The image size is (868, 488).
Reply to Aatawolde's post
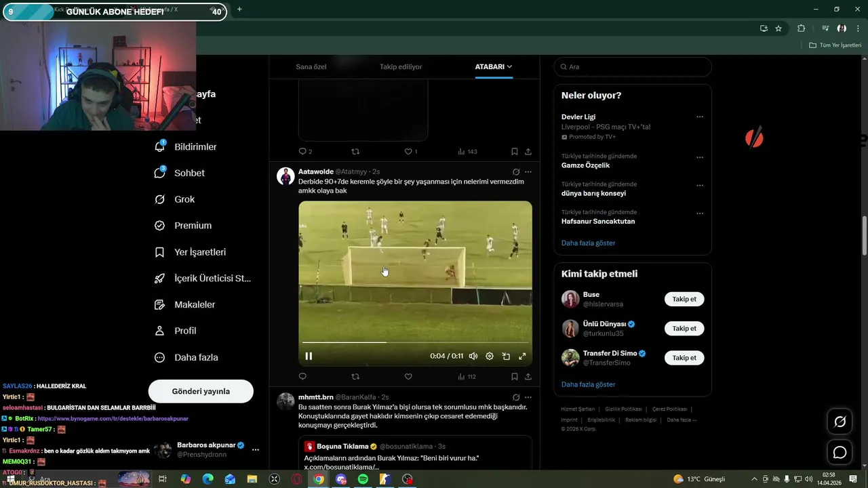coord(302,377)
